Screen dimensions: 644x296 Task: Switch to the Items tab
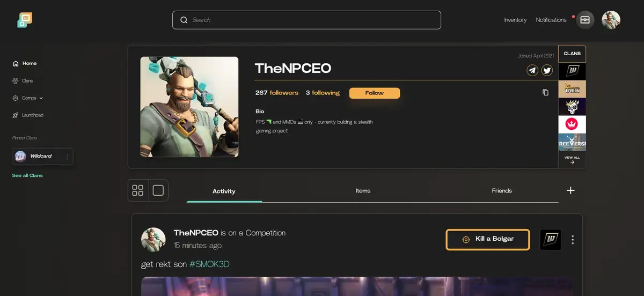pyautogui.click(x=363, y=191)
